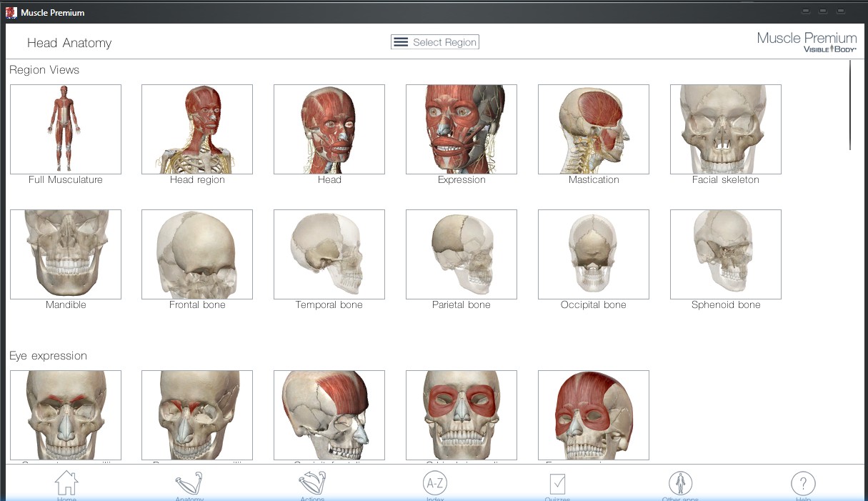Image resolution: width=868 pixels, height=501 pixels.
Task: Open the Mastication view
Action: (594, 129)
